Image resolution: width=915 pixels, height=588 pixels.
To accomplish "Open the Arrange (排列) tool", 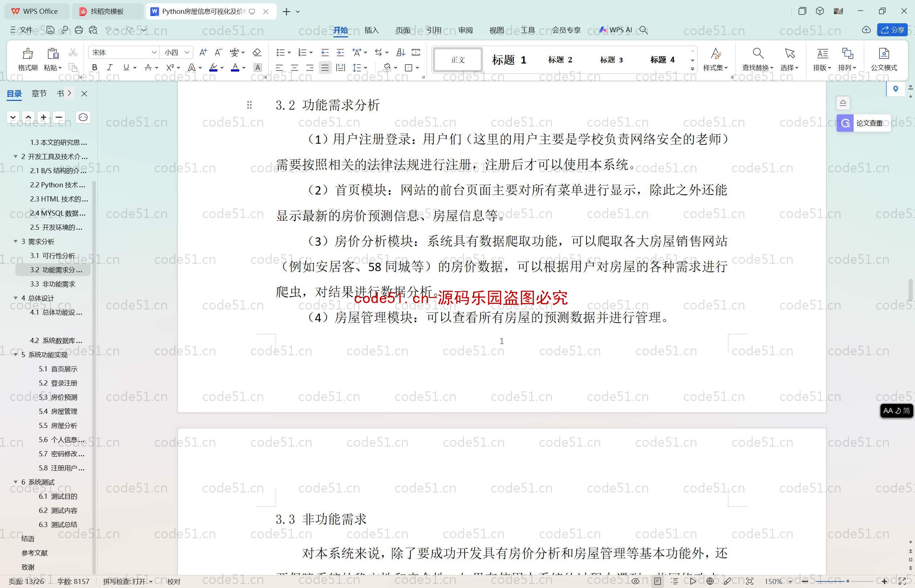I will [x=847, y=59].
